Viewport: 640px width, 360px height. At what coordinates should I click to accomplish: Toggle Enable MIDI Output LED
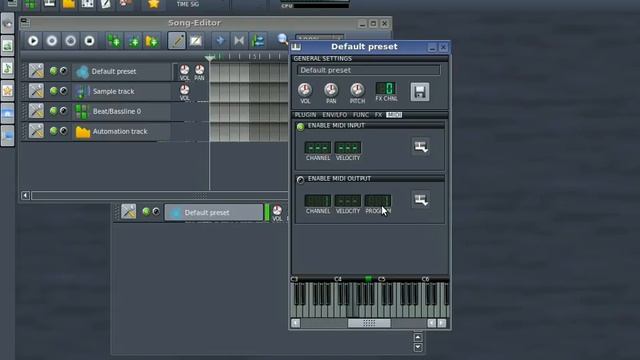(300, 180)
